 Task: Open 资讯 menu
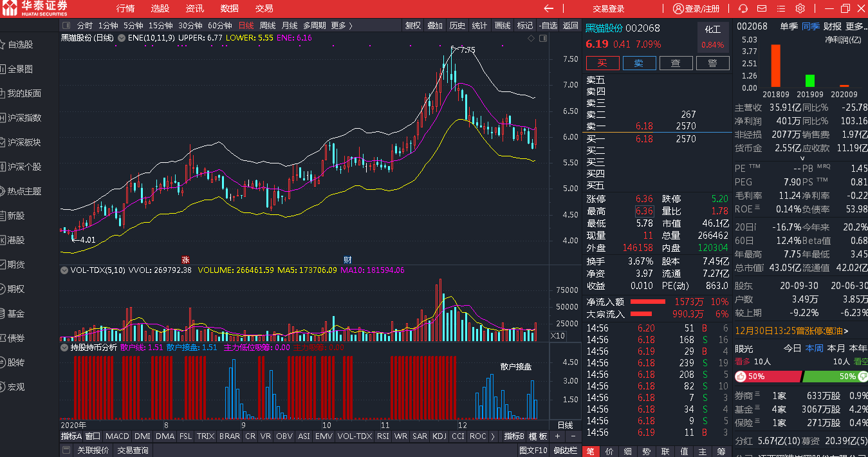[x=195, y=8]
